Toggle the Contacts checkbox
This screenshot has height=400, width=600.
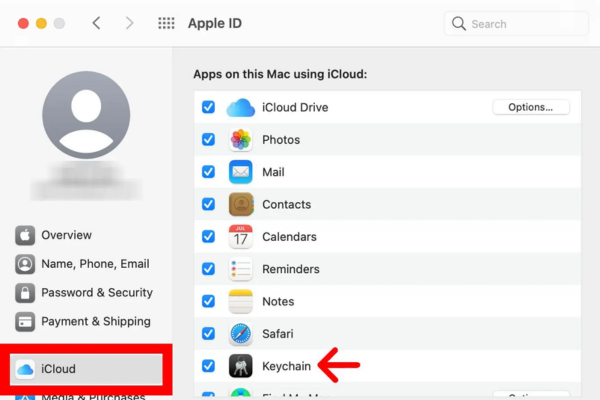[208, 204]
